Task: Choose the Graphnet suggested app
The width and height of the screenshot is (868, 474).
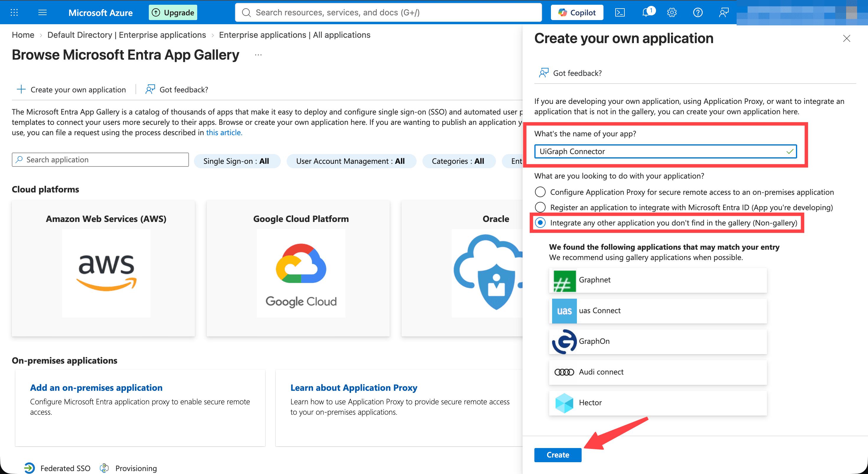Action: tap(658, 280)
